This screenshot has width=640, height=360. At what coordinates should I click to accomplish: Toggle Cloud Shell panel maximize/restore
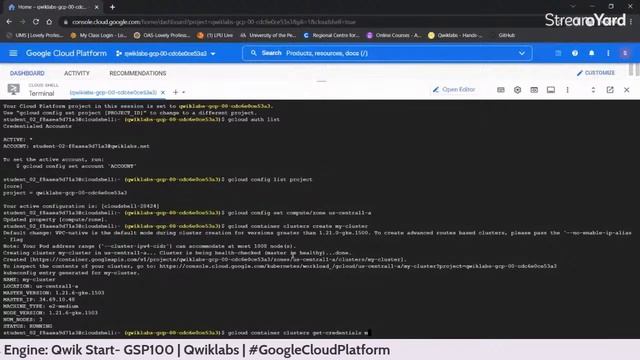click(x=593, y=90)
